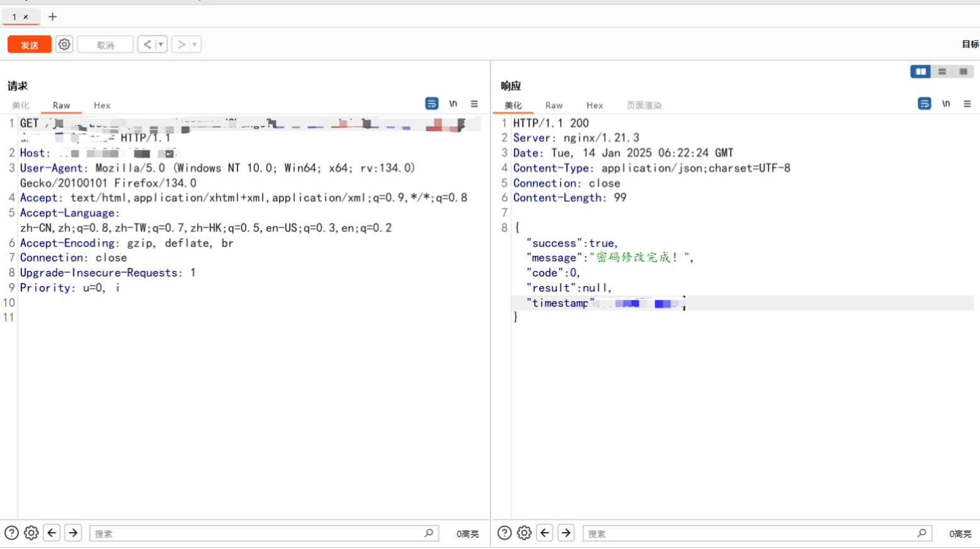Switch request view to 美化 tab
980x549 pixels.
pyautogui.click(x=21, y=105)
